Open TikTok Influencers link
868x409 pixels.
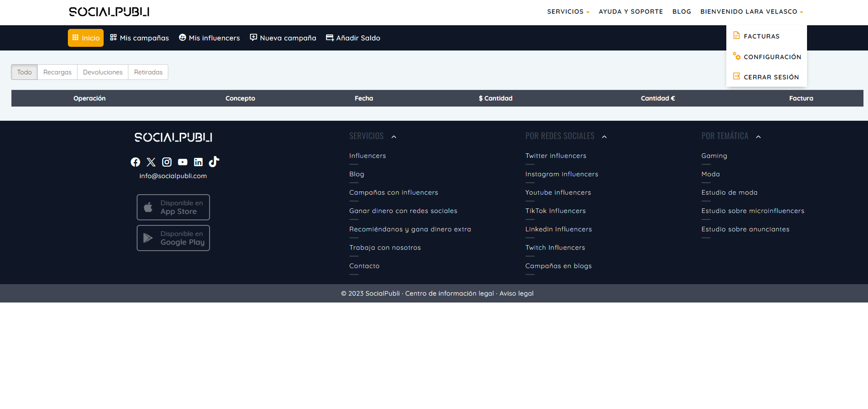pos(555,211)
